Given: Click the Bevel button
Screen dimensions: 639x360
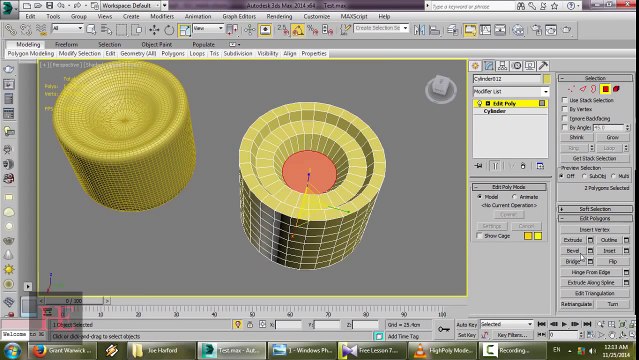Looking at the screenshot, I should click(573, 251).
